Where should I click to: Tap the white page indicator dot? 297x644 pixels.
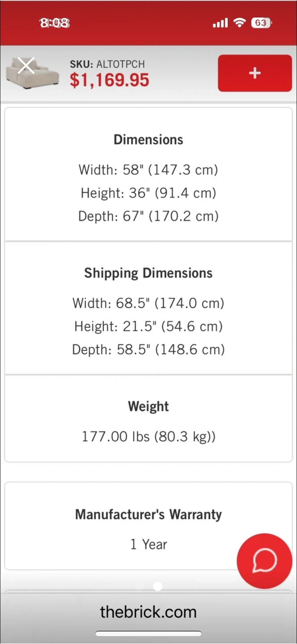tap(157, 586)
